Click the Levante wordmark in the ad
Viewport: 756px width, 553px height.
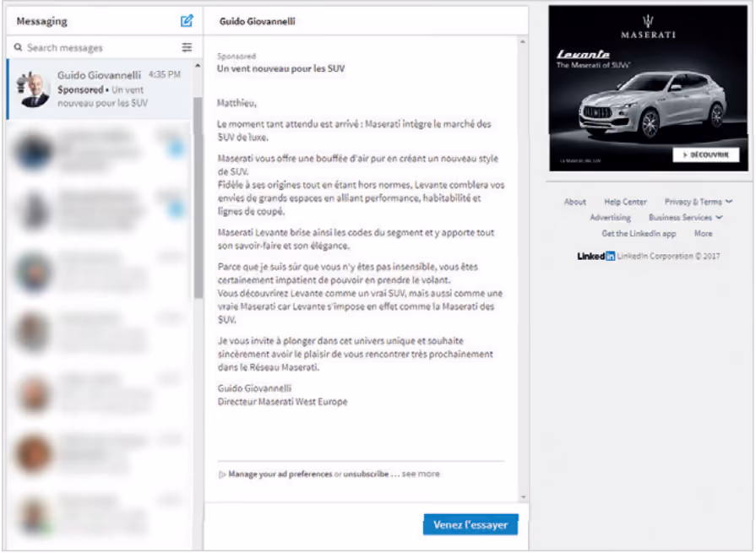point(583,54)
